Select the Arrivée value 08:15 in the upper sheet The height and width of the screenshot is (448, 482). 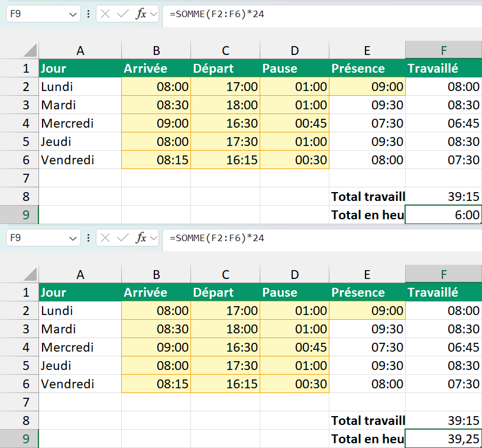click(x=156, y=160)
